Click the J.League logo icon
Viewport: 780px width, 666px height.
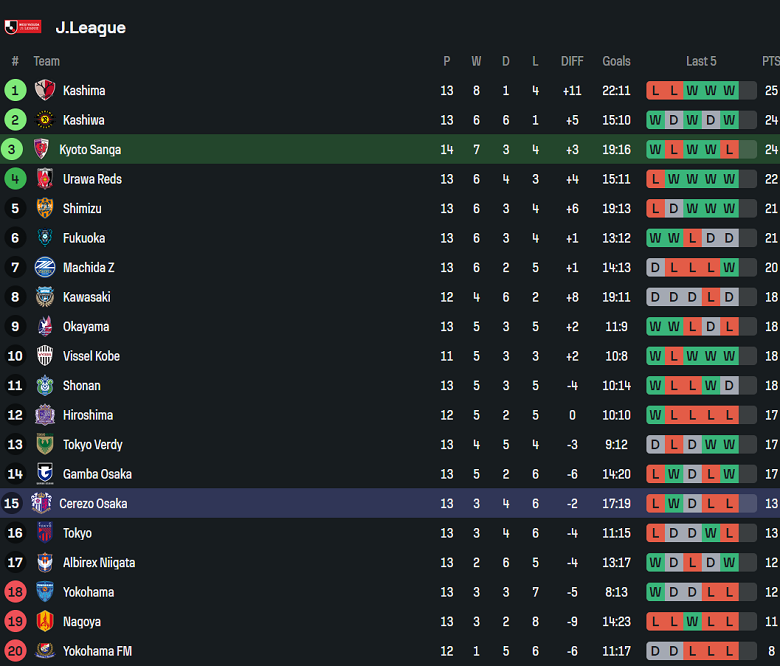(x=23, y=27)
